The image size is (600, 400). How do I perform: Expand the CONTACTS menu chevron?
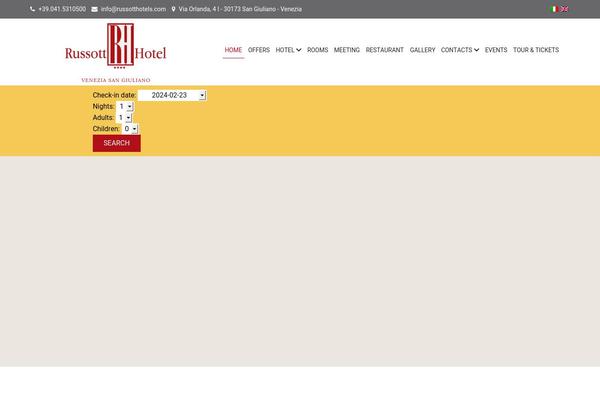coord(476,50)
